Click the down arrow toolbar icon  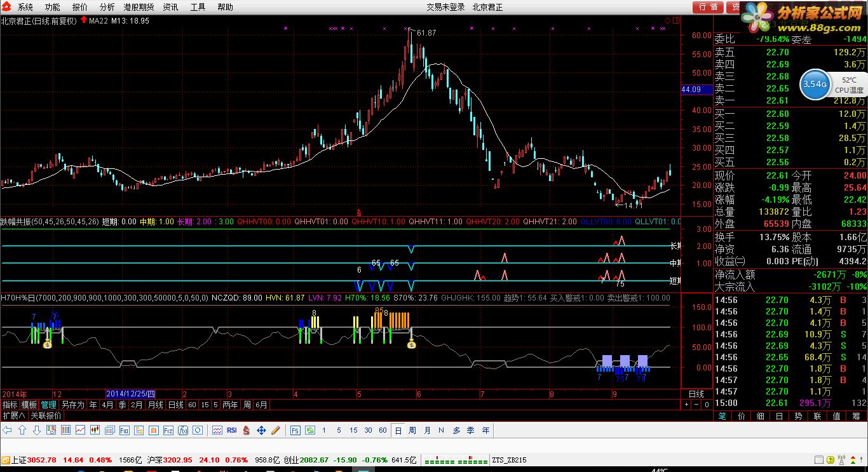tap(36, 430)
